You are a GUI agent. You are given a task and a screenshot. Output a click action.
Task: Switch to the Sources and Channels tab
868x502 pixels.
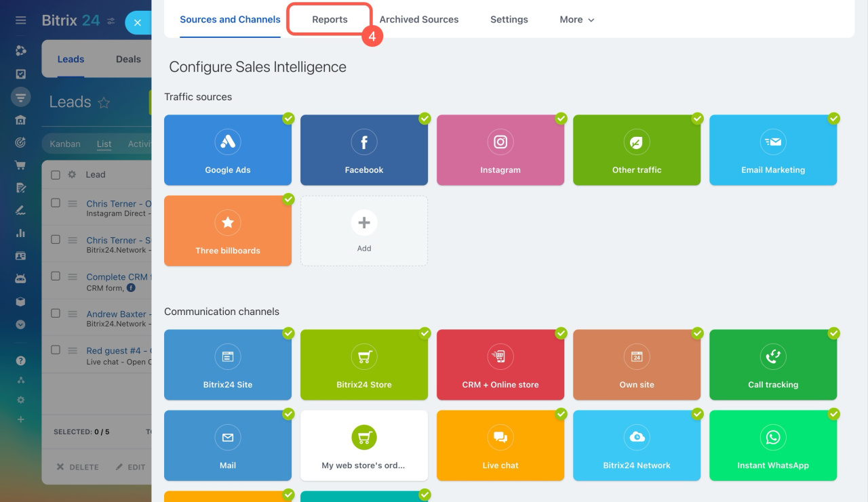click(230, 20)
